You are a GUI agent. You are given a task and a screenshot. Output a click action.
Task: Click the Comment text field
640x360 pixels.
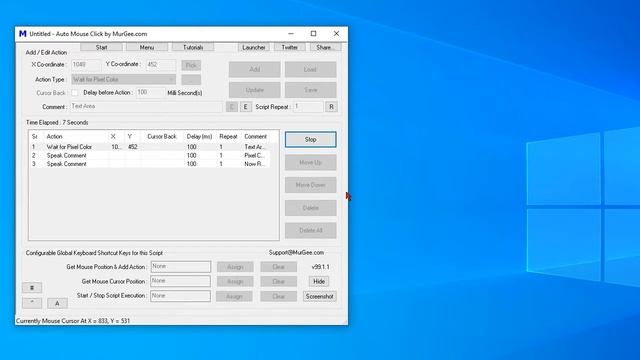click(x=147, y=107)
